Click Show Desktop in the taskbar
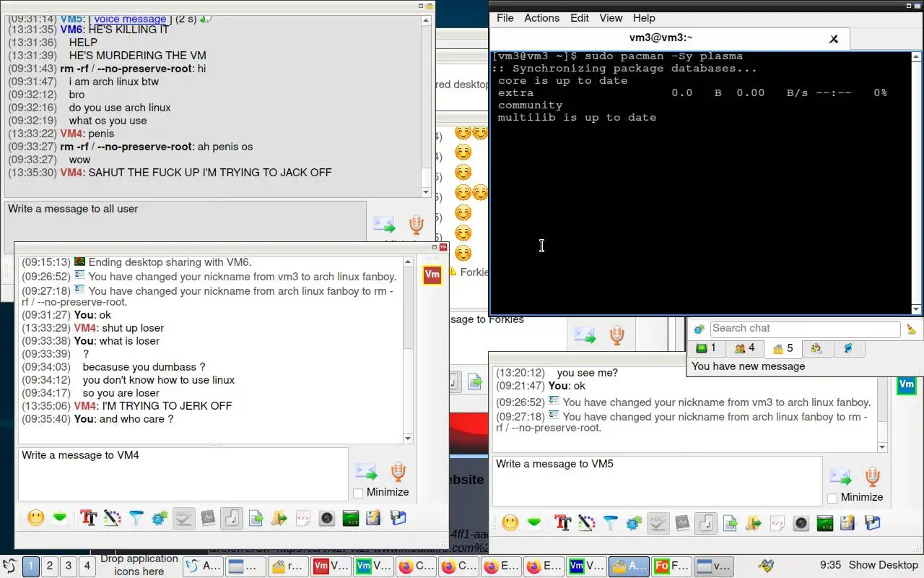The image size is (924, 578). 883,565
